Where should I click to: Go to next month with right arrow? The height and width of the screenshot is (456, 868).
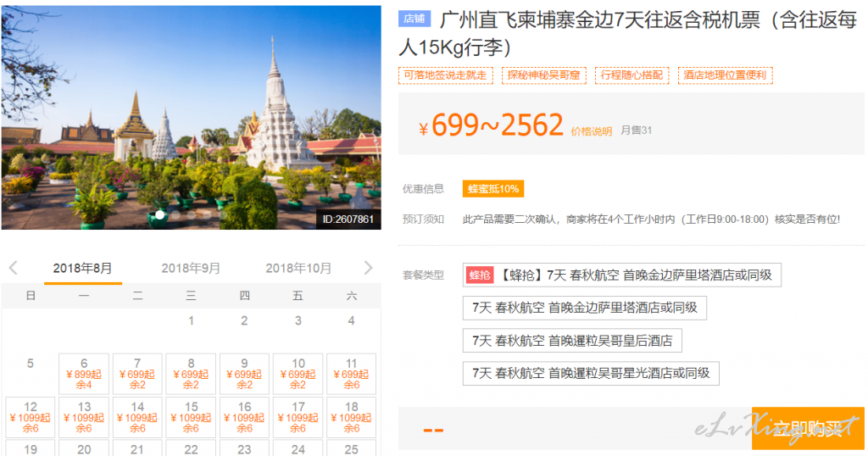pyautogui.click(x=368, y=269)
